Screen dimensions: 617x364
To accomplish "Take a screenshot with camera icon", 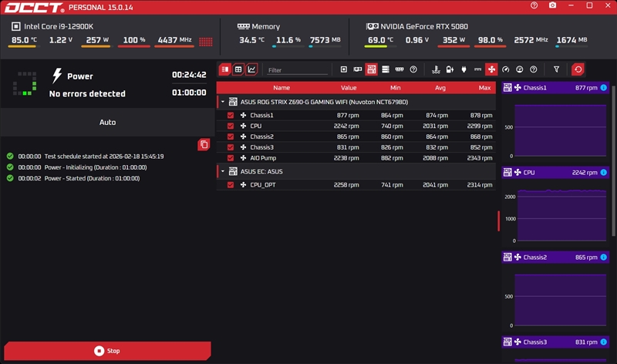I will [x=553, y=5].
